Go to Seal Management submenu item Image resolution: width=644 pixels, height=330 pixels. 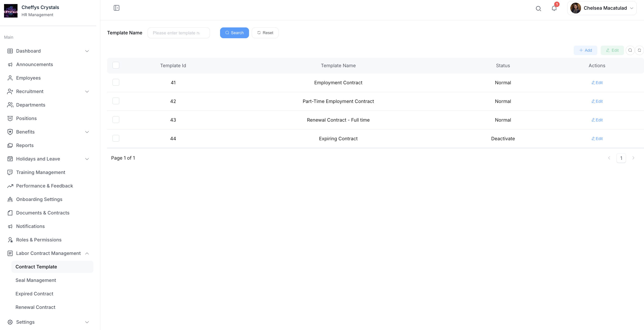[36, 280]
